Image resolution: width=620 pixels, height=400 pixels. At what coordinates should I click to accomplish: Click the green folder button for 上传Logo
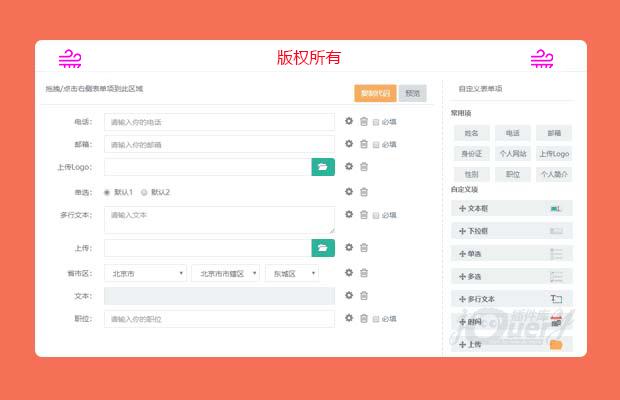(x=323, y=167)
